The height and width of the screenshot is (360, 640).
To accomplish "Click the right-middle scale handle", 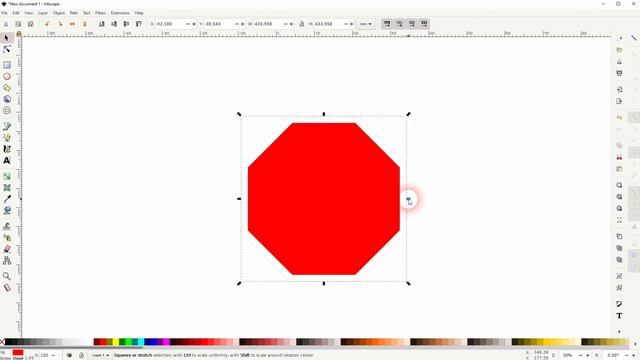I will pyautogui.click(x=408, y=199).
